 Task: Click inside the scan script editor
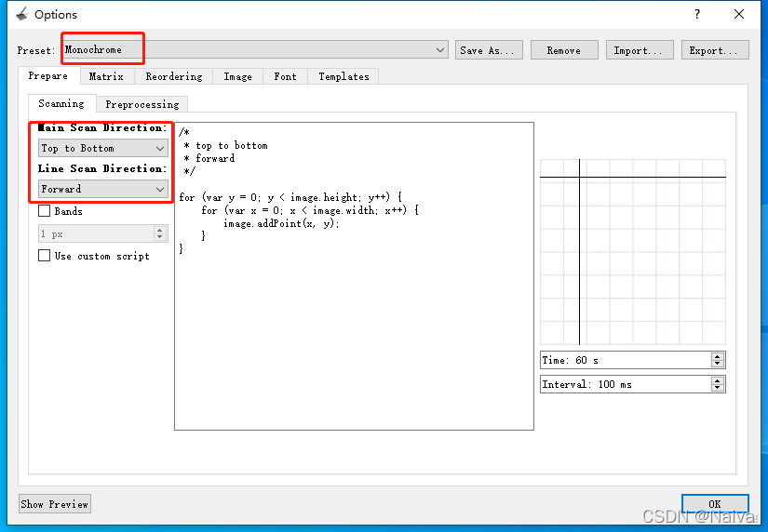[354, 276]
